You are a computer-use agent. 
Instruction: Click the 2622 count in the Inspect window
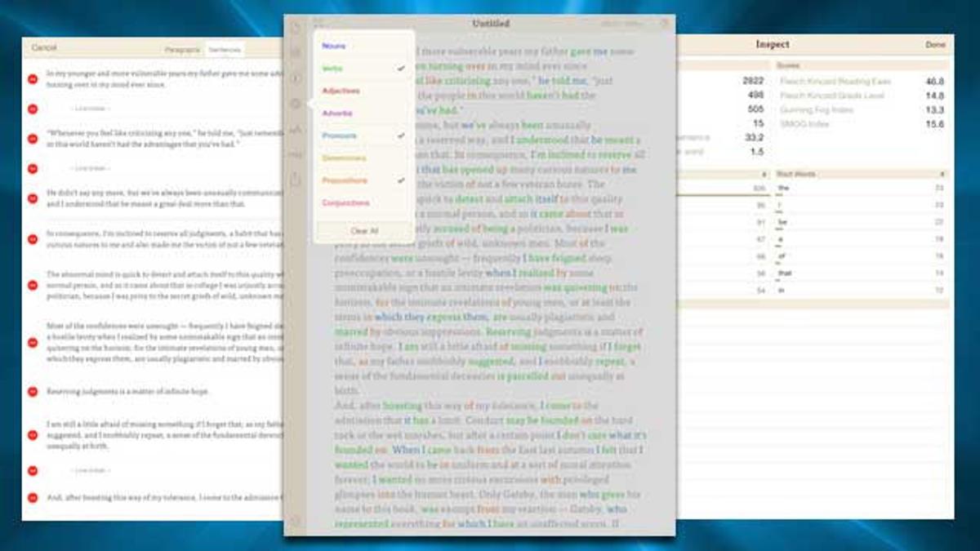[753, 82]
